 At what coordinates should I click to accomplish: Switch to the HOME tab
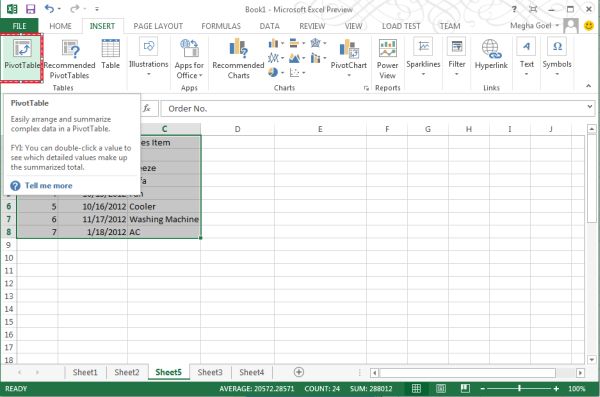tap(60, 26)
